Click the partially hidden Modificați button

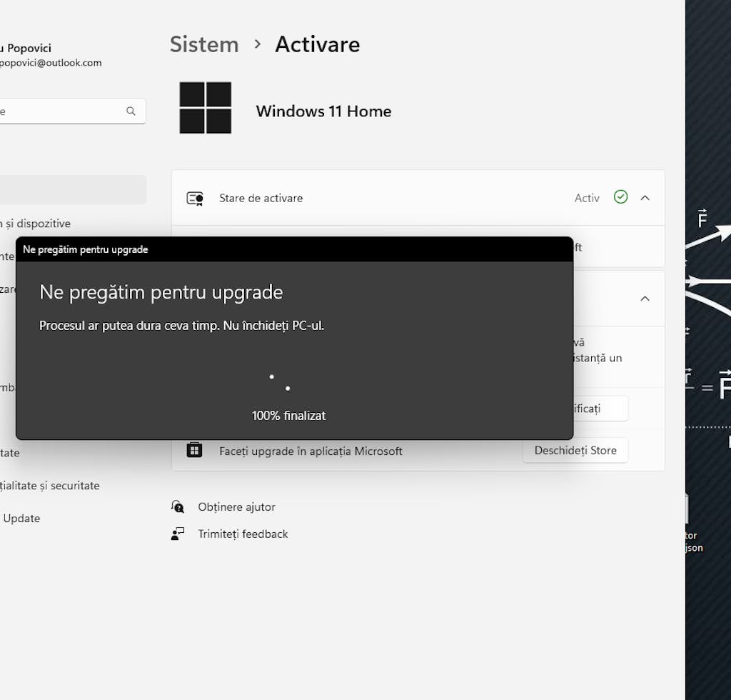tap(600, 409)
